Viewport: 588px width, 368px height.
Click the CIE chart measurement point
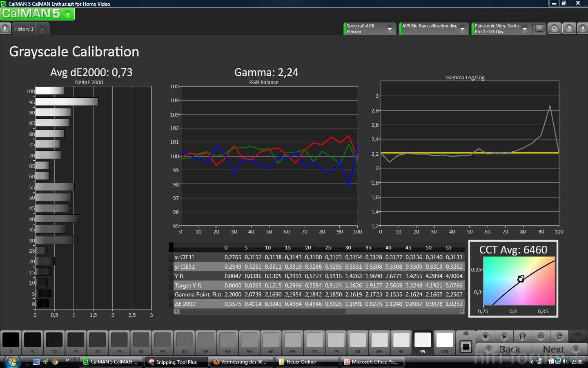click(521, 279)
